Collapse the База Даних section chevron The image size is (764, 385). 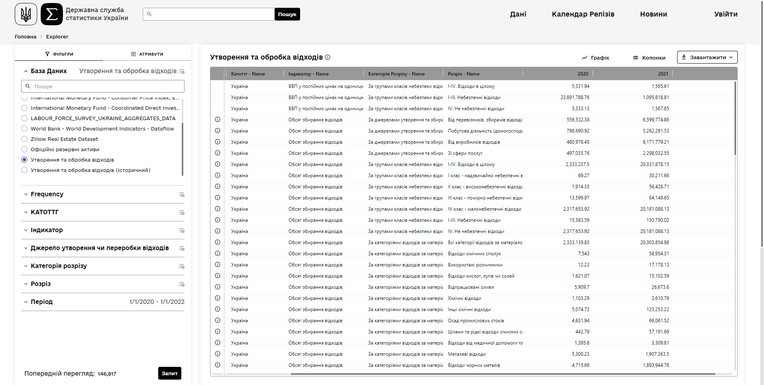[x=25, y=71]
